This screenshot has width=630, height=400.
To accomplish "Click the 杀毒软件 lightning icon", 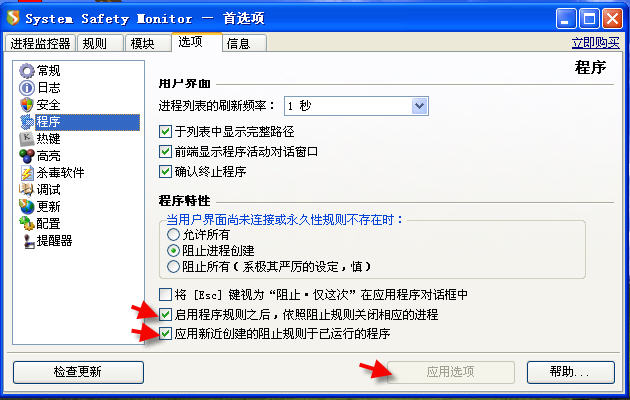I will click(27, 173).
